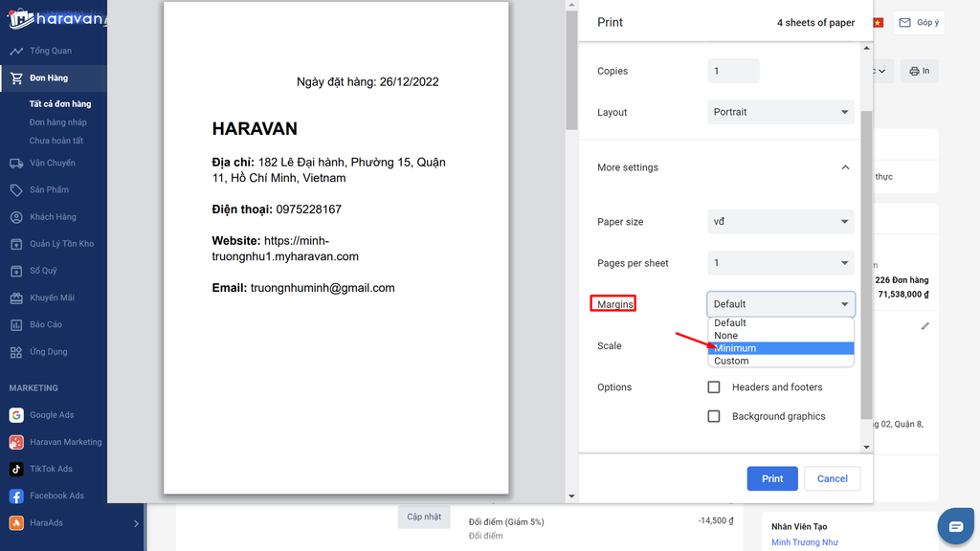Open the Pages per sheet dropdown
The height and width of the screenshot is (551, 980).
click(781, 263)
